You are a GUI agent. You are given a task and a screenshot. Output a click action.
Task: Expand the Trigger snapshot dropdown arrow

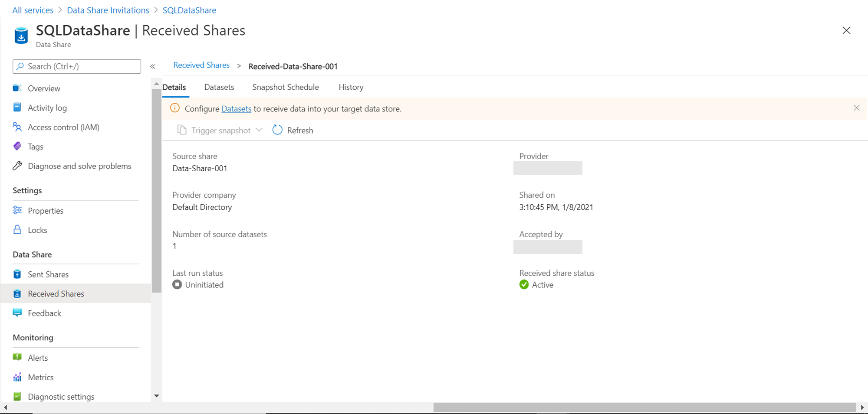(259, 130)
